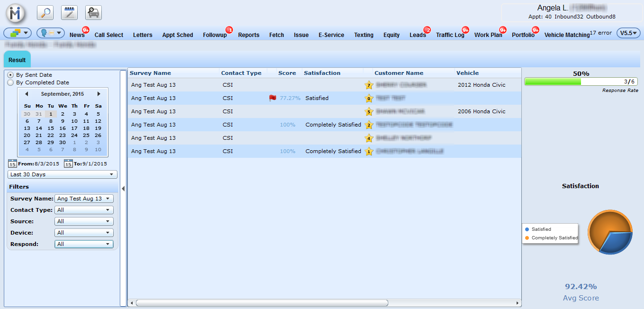Go to previous month in calendar
The image size is (644, 309).
pos(27,94)
